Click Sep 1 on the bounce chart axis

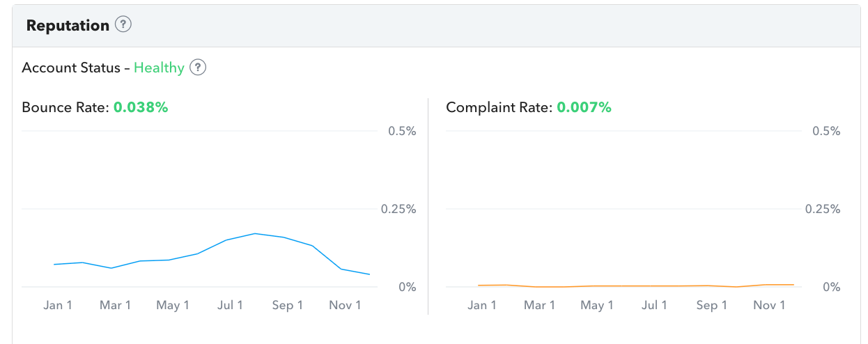tap(288, 305)
